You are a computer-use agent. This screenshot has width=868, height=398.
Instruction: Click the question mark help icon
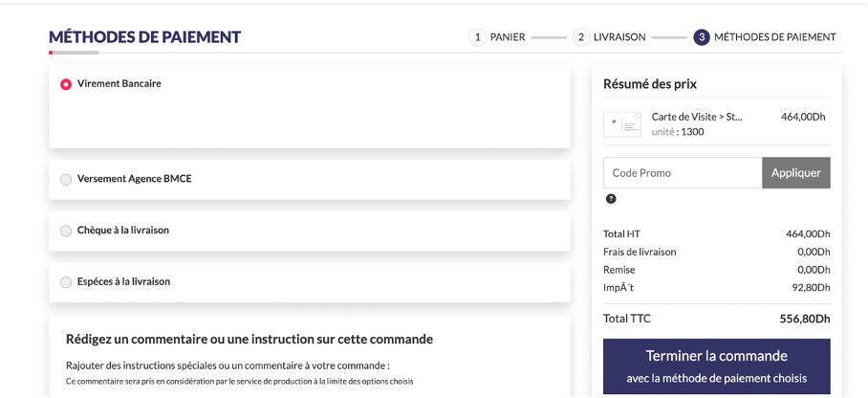[611, 199]
